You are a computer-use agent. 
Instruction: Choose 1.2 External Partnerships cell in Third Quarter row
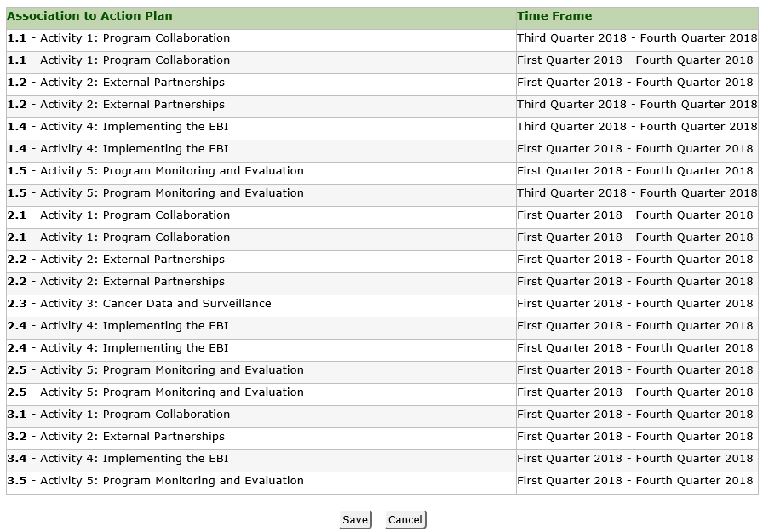pyautogui.click(x=116, y=105)
